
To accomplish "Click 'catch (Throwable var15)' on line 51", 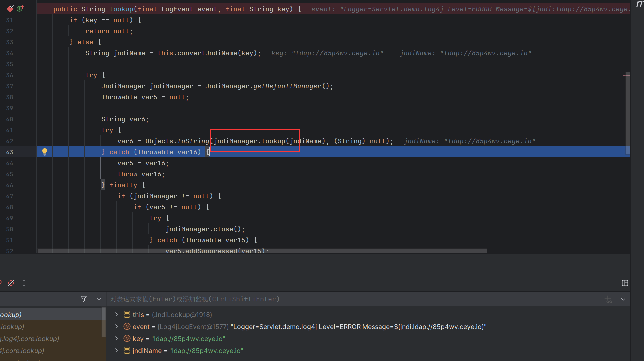I will tap(203, 240).
